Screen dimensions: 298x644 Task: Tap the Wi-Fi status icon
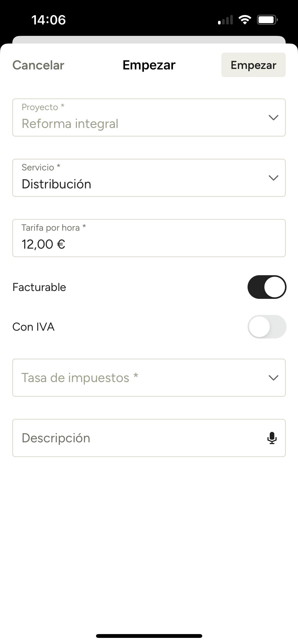click(245, 20)
